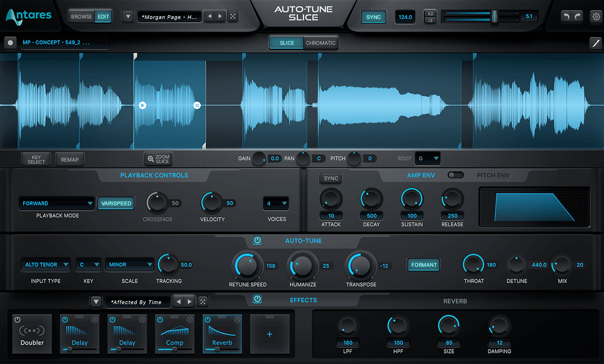The width and height of the screenshot is (604, 364).
Task: Click the Remap button
Action: click(x=69, y=159)
